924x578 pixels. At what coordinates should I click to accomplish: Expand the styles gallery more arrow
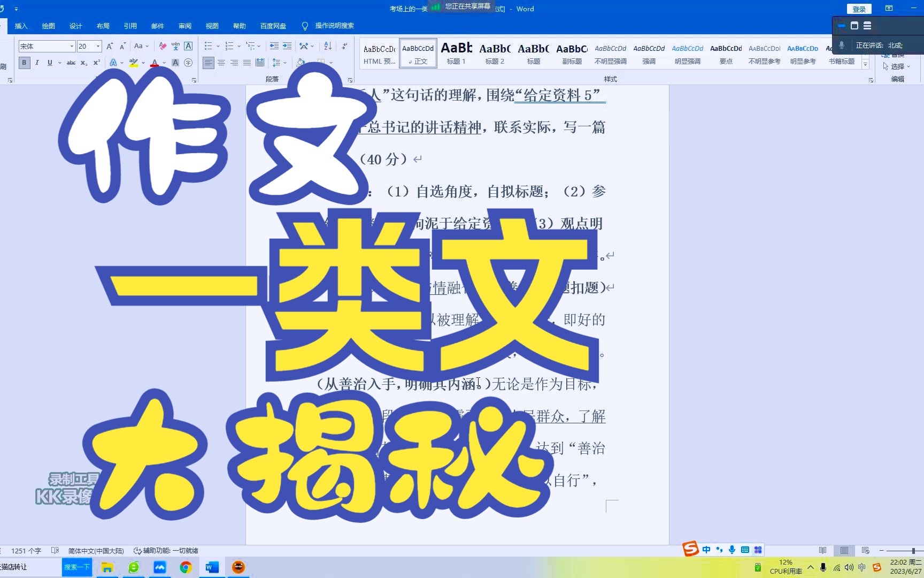point(865,64)
